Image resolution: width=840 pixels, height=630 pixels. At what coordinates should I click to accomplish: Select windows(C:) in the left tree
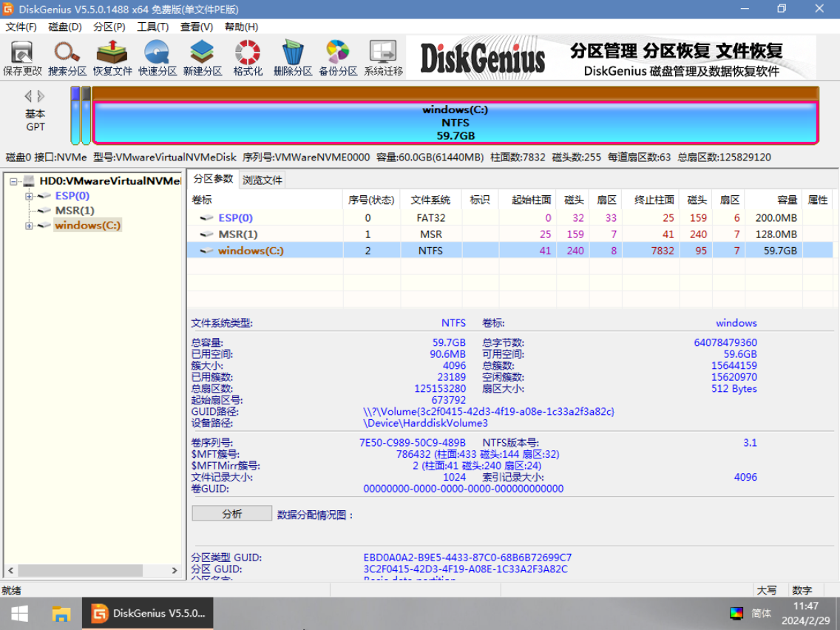coord(88,226)
